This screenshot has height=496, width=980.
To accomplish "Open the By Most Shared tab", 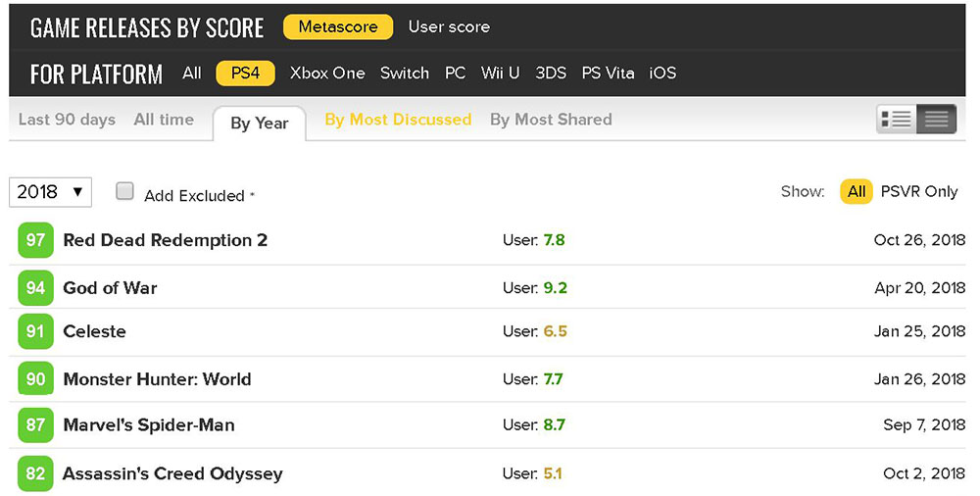I will [x=551, y=120].
